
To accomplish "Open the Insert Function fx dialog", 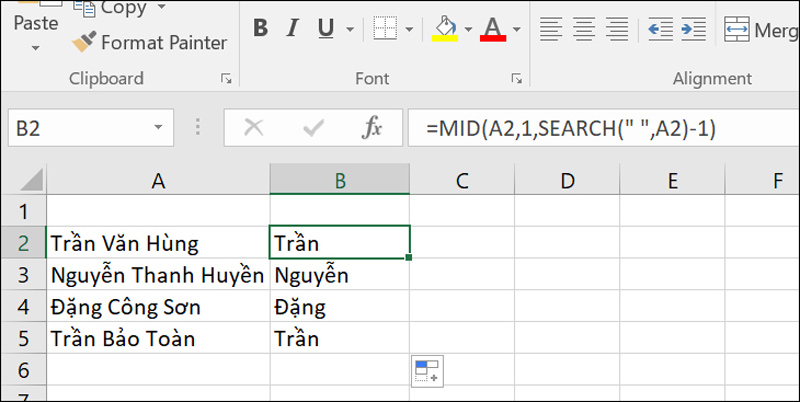I will coord(372,128).
